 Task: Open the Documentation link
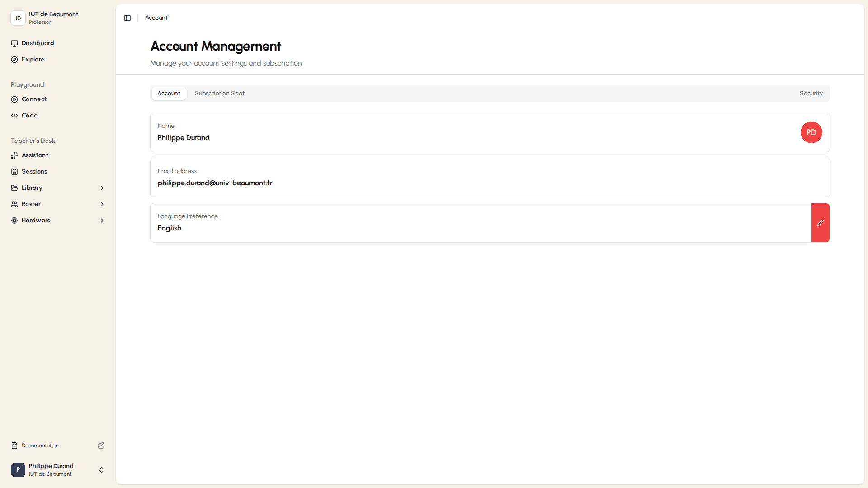coord(58,446)
